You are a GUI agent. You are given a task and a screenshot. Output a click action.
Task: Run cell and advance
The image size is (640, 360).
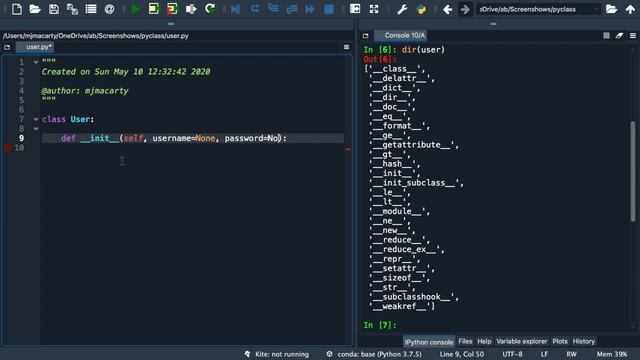172,9
